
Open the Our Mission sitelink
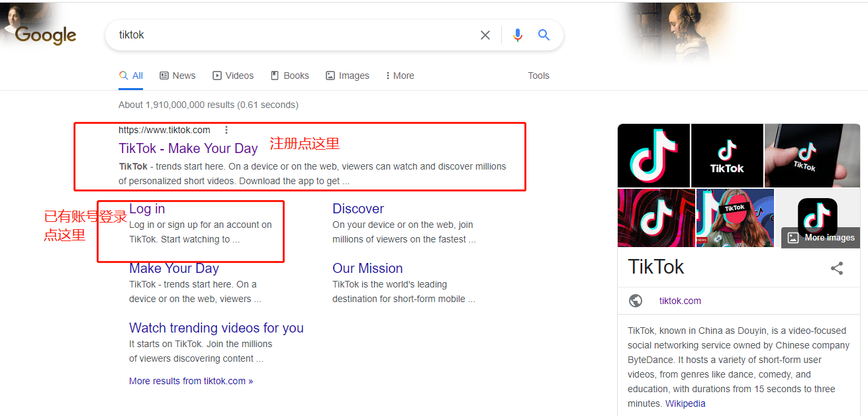367,268
